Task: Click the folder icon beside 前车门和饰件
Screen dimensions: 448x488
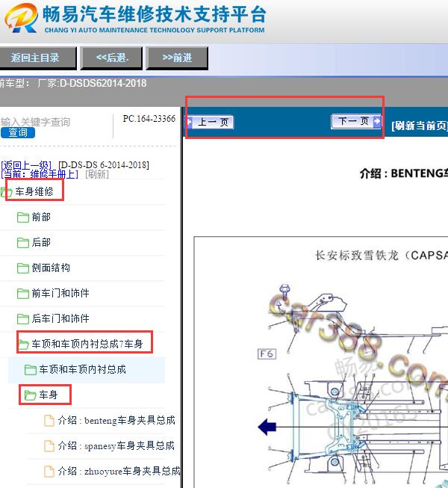Action: tap(23, 294)
